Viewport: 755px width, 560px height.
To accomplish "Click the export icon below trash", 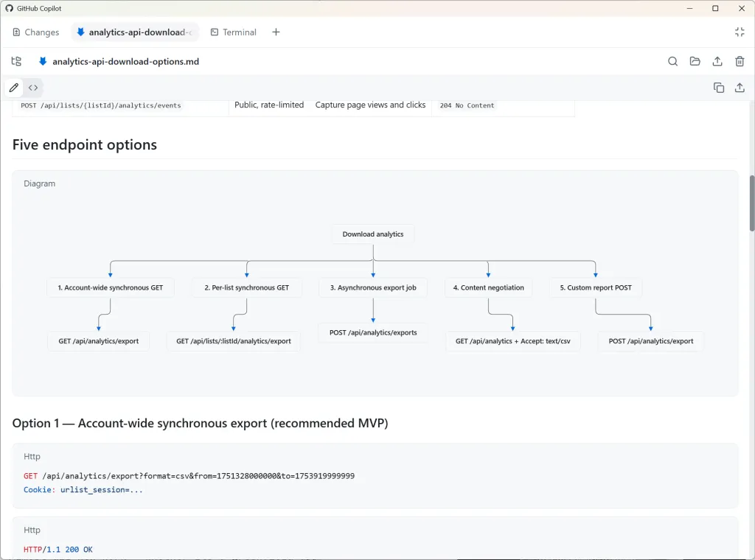I will (740, 88).
